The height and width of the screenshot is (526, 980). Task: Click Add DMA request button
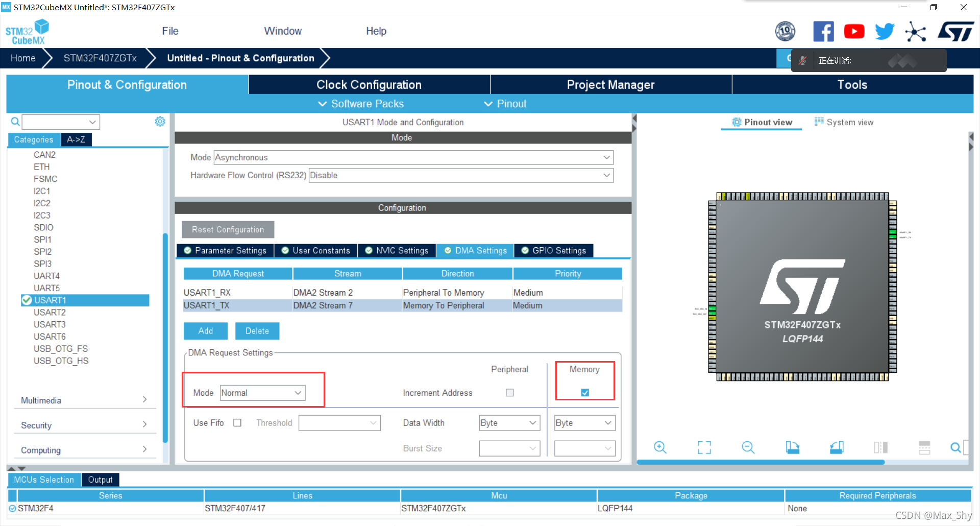[206, 331]
